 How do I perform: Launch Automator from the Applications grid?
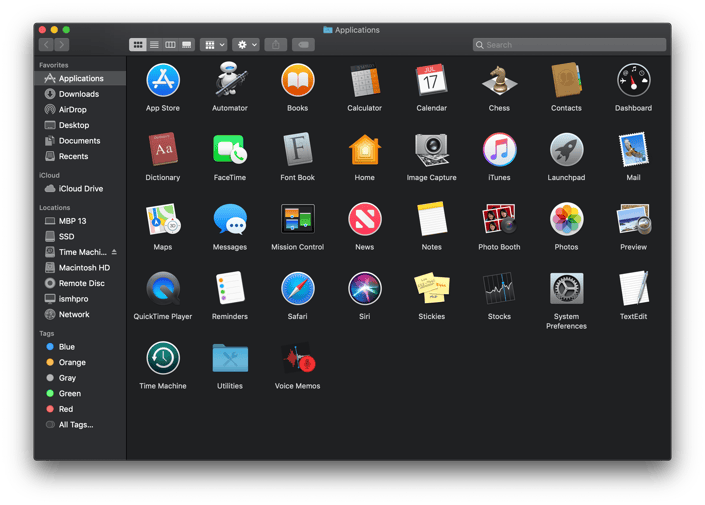tap(230, 80)
